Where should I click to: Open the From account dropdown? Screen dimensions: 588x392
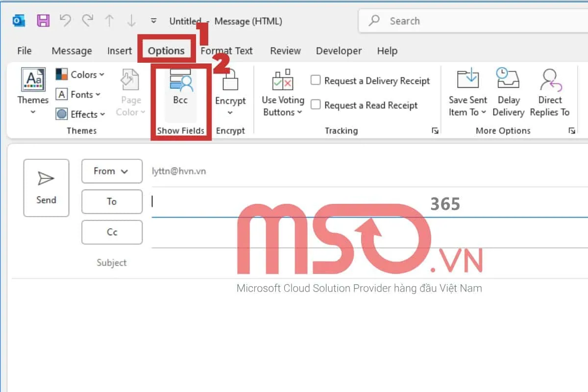click(112, 171)
